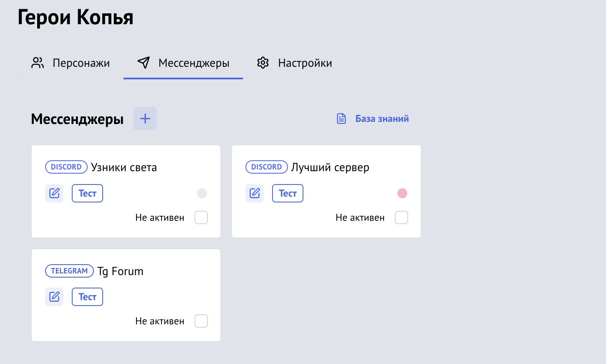Click the people icon for Персонажи
The height and width of the screenshot is (364, 606).
pyautogui.click(x=38, y=63)
